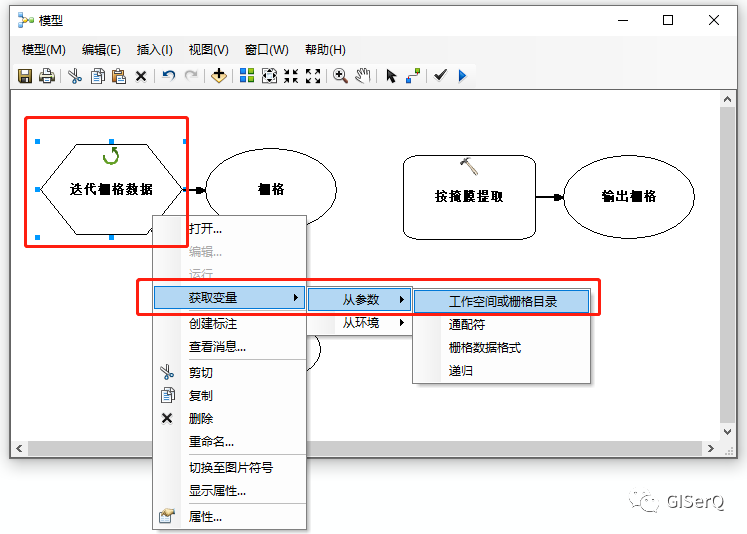Add data or tool with plus icon
This screenshot has width=747, height=534.
pos(219,76)
